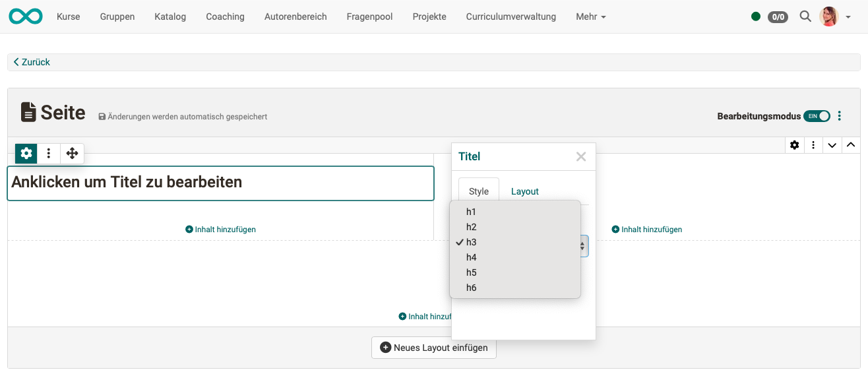Go back using the Zurück link
This screenshot has width=868, height=374.
click(x=32, y=62)
